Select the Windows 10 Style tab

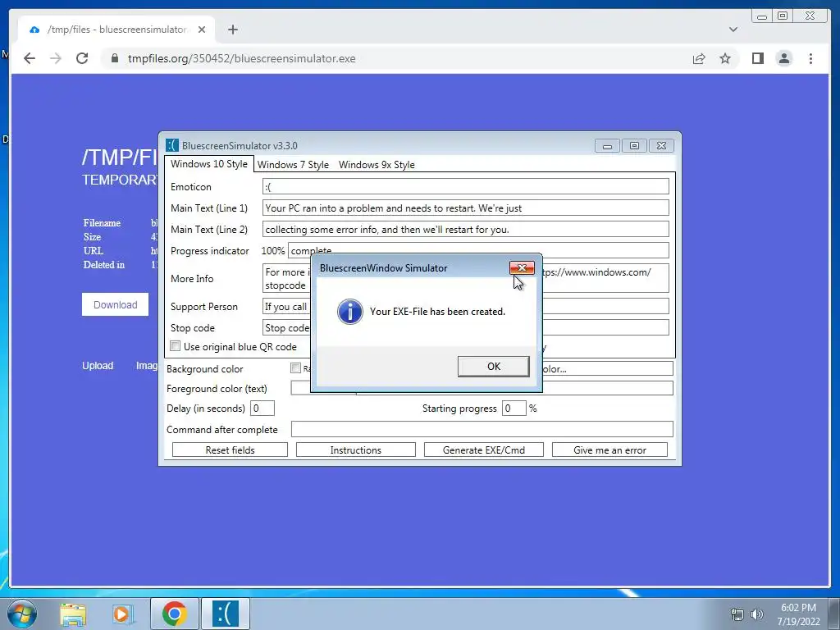click(x=209, y=164)
